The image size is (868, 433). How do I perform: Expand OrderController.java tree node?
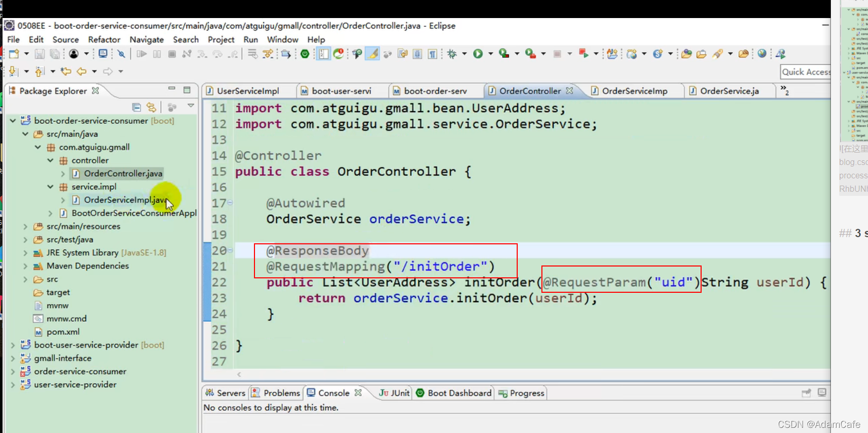[x=63, y=173]
